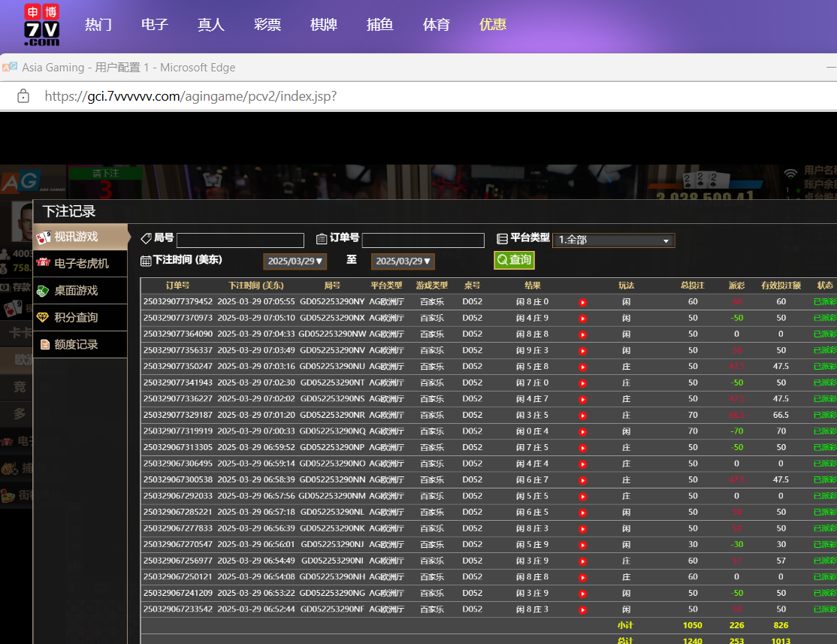The height and width of the screenshot is (644, 837).
Task: Click the diamond icon for 积分查询
Action: point(44,318)
